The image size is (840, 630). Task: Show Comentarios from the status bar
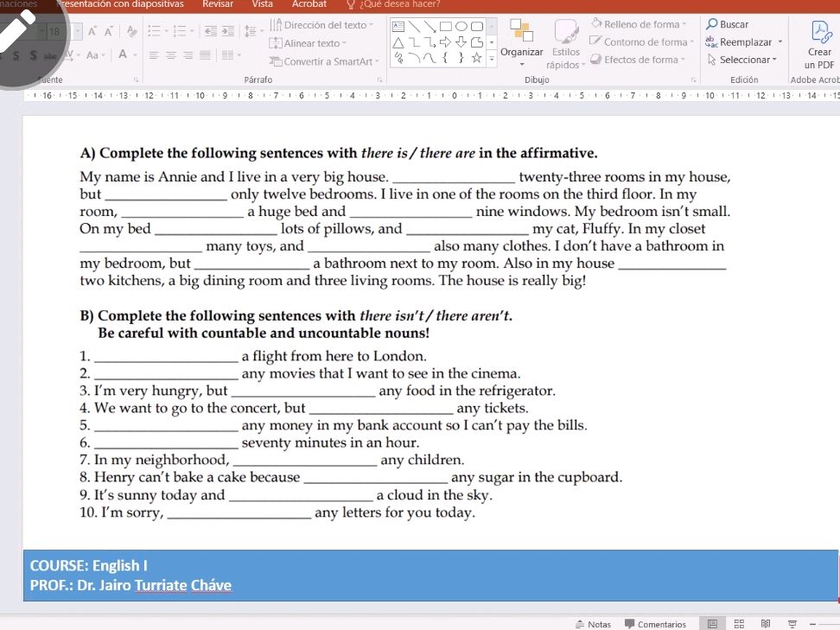click(x=658, y=623)
